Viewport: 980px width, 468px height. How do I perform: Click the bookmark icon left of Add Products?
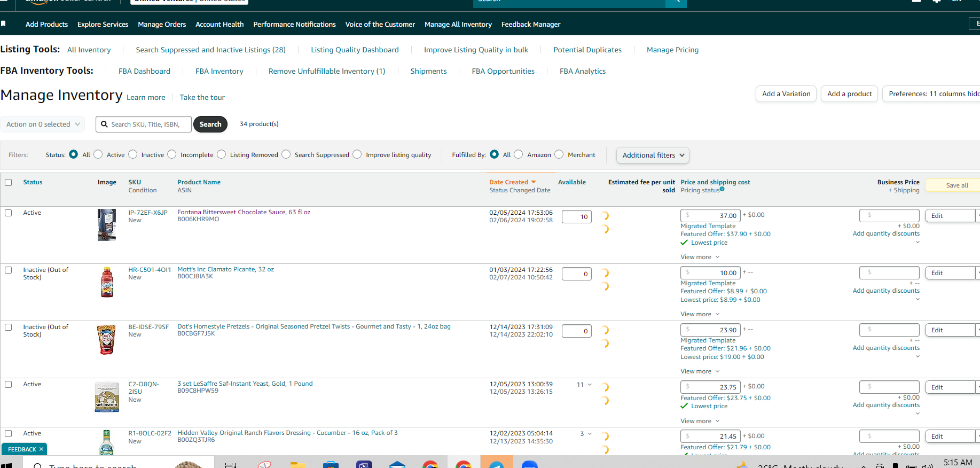point(3,24)
